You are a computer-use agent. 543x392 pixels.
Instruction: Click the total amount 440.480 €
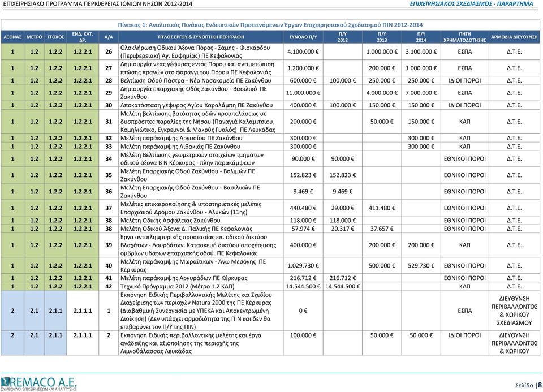click(x=303, y=208)
